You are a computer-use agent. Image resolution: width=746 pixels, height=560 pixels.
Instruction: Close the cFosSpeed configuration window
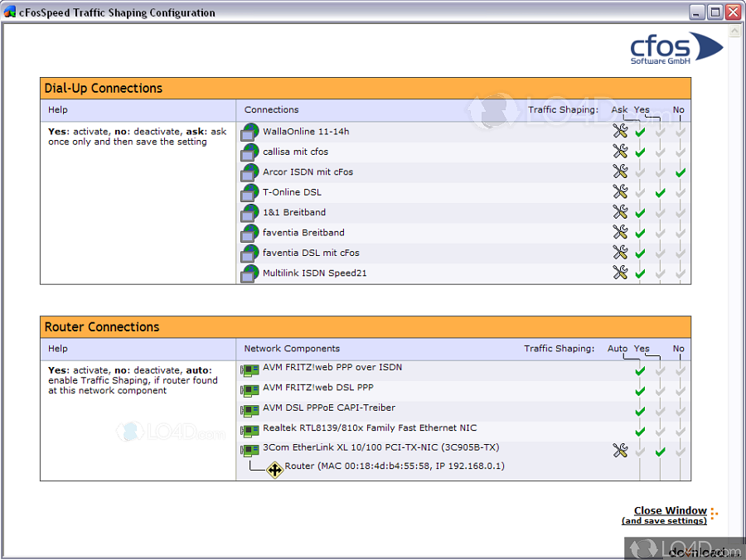(733, 12)
